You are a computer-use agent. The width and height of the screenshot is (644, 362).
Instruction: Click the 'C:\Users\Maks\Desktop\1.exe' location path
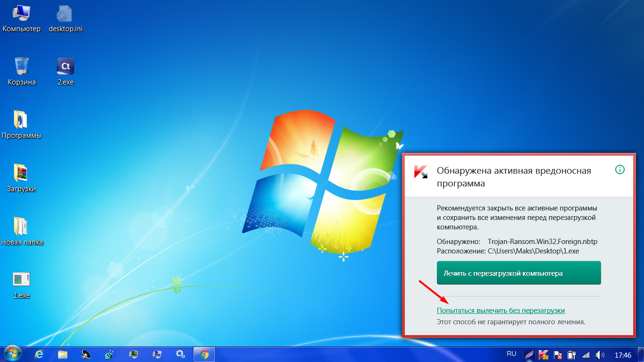pyautogui.click(x=533, y=251)
